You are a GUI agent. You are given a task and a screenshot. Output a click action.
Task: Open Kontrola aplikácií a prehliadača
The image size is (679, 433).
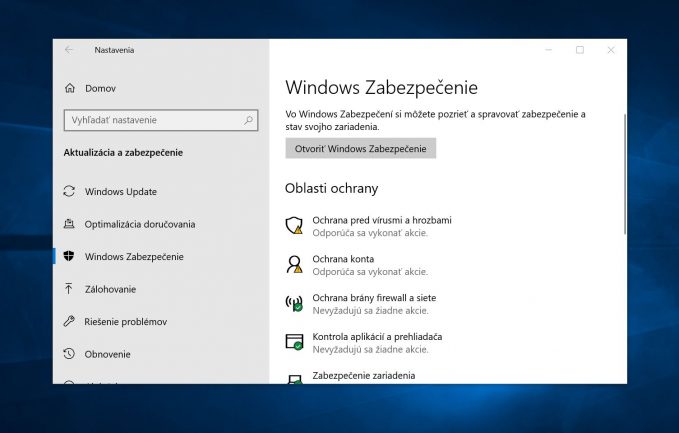[x=377, y=336]
